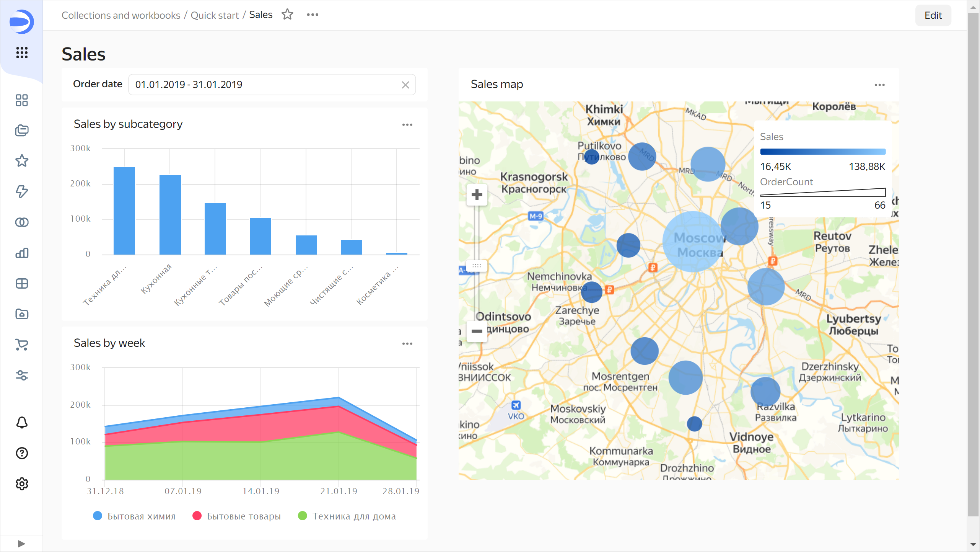
Task: Open Sales by week options menu
Action: [407, 344]
